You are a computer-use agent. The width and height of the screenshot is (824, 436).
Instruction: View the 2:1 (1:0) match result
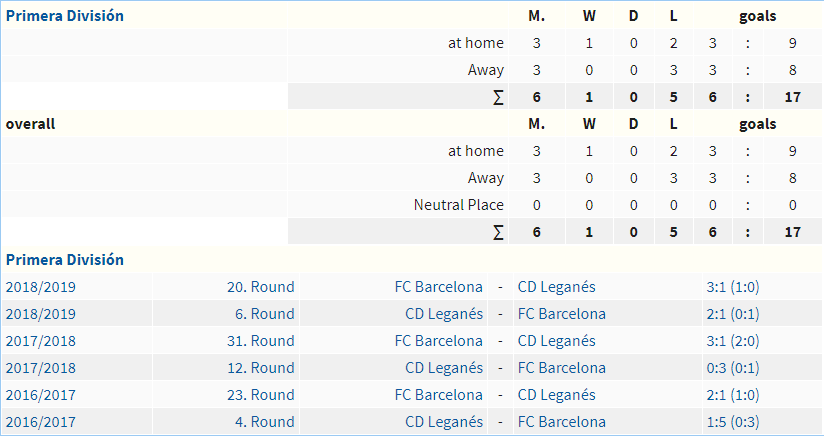point(733,395)
